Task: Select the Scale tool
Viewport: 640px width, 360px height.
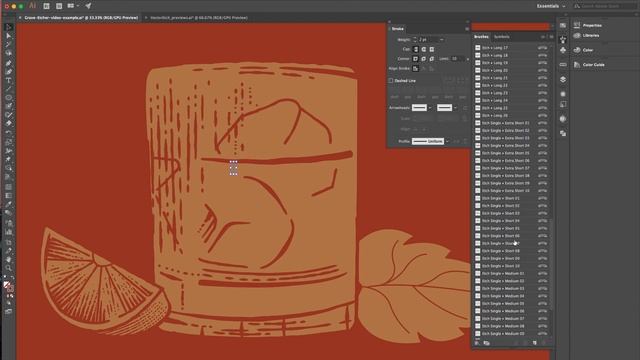Action: click(x=9, y=142)
